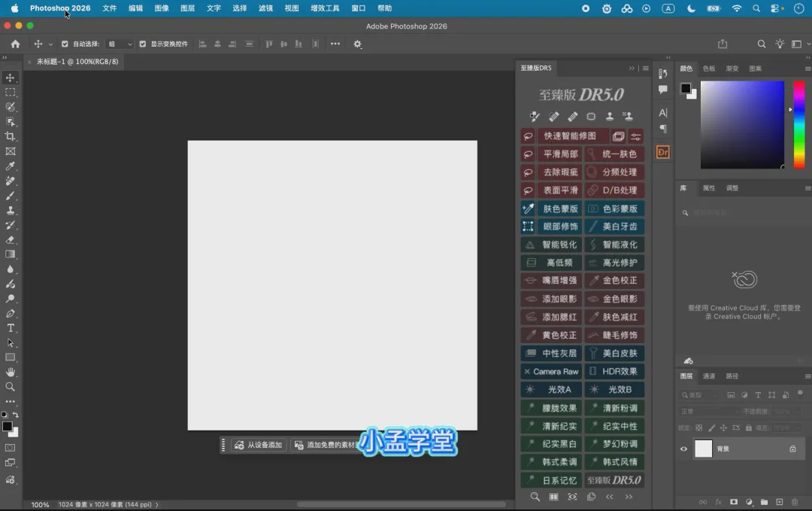This screenshot has height=511, width=812.
Task: Toggle Quick Mask mode icon
Action: pyautogui.click(x=10, y=448)
